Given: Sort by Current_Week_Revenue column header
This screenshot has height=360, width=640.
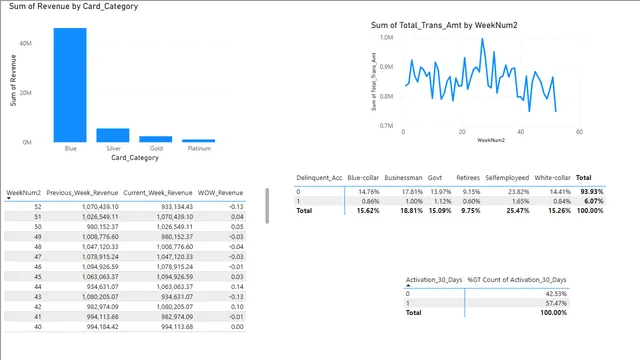Looking at the screenshot, I should click(158, 193).
